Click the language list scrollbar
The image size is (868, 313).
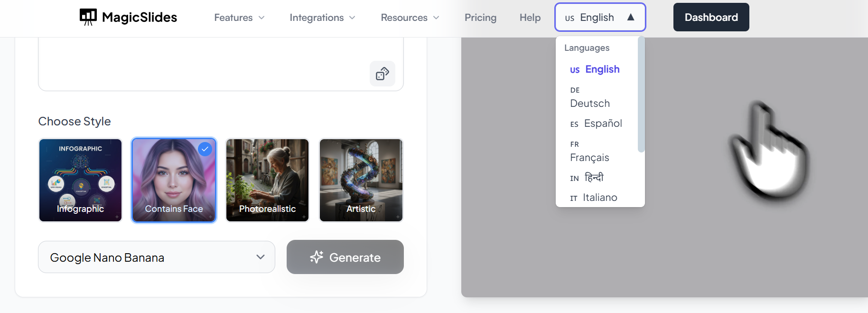pos(641,95)
